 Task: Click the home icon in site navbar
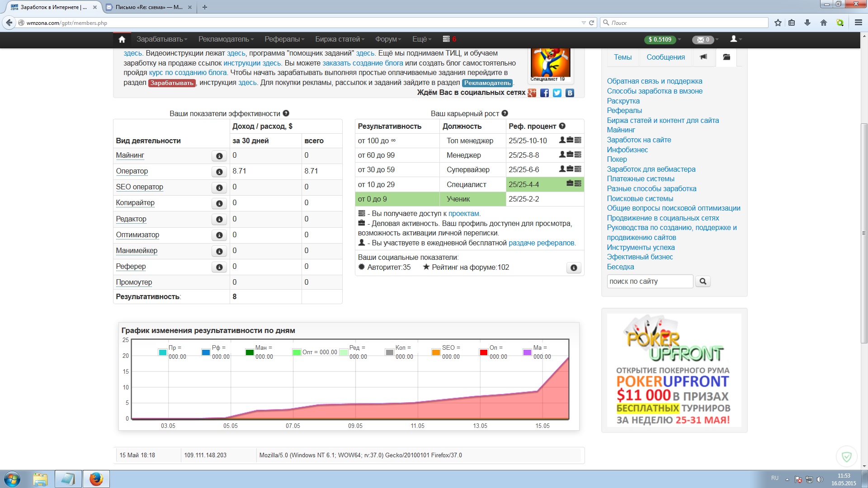tap(122, 39)
